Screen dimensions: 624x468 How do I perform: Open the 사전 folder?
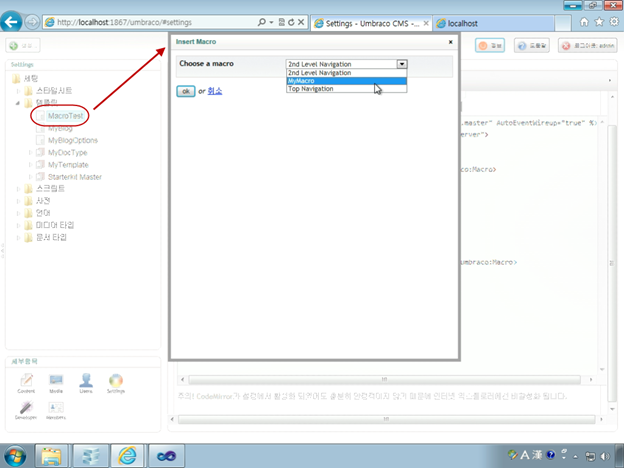[x=43, y=201]
